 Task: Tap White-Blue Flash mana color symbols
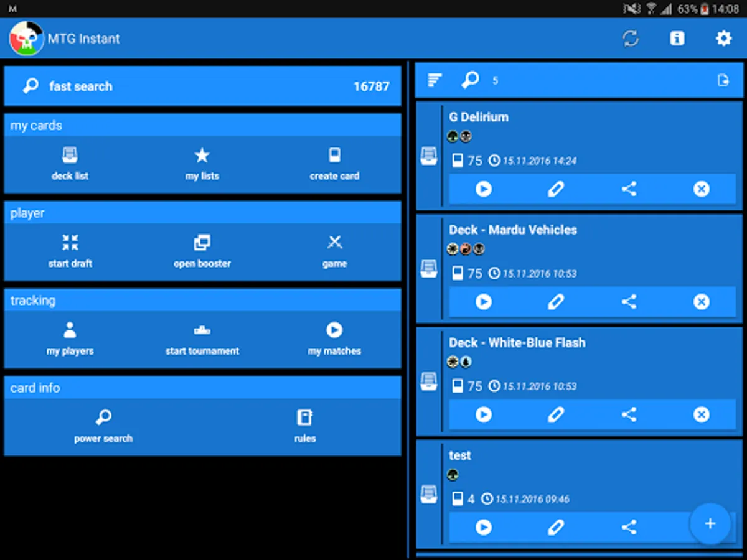click(459, 362)
